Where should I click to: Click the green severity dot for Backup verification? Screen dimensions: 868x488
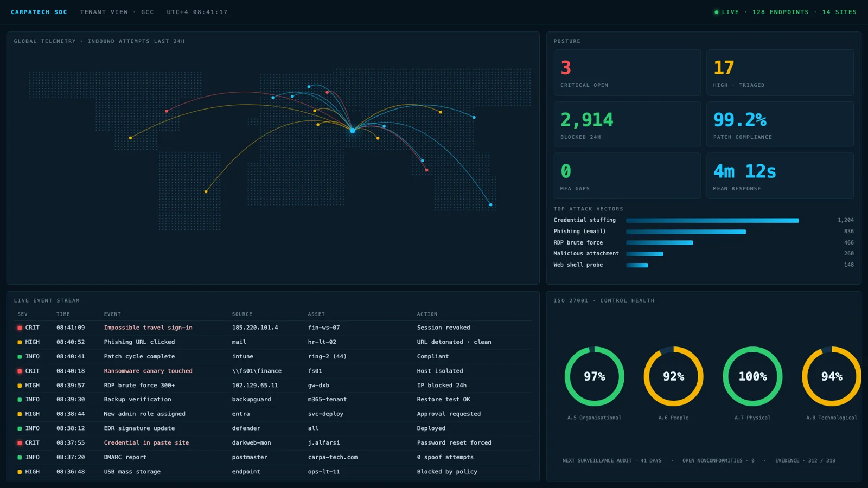[x=20, y=400]
